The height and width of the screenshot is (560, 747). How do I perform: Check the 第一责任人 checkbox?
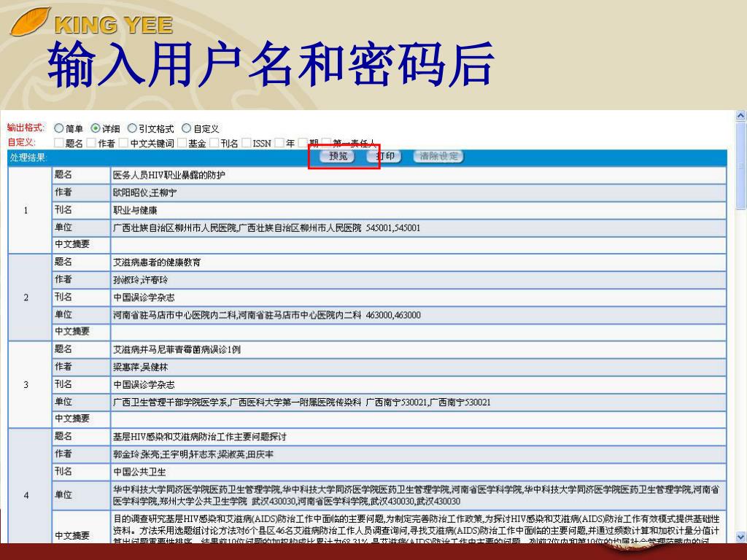pos(326,143)
